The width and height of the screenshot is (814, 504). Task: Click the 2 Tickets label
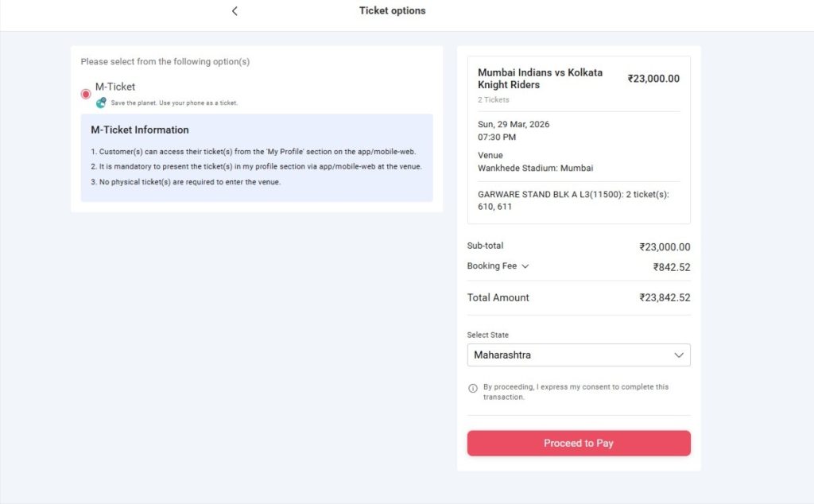pos(493,99)
